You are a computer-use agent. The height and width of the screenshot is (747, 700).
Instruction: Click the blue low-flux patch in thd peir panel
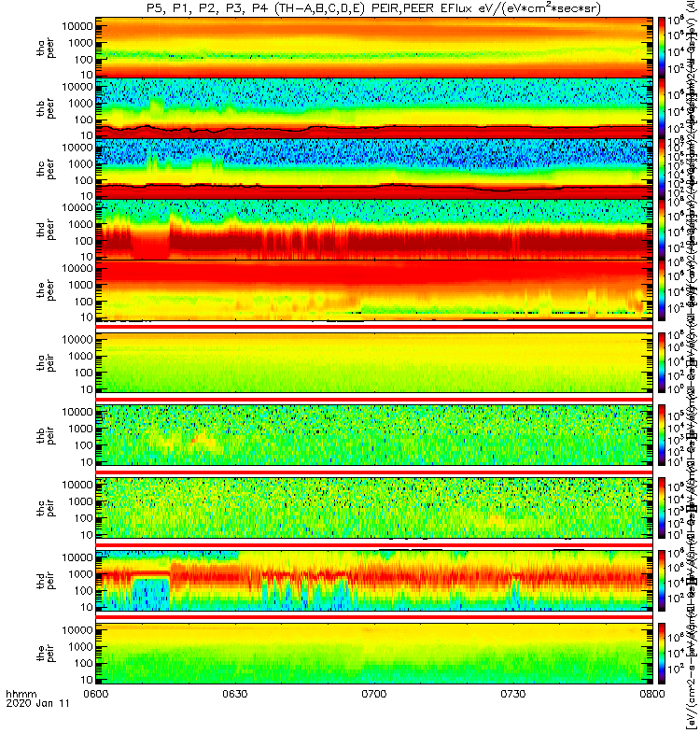[151, 593]
